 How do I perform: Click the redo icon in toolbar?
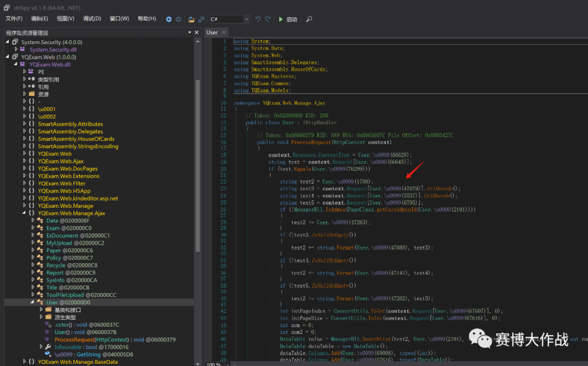268,19
